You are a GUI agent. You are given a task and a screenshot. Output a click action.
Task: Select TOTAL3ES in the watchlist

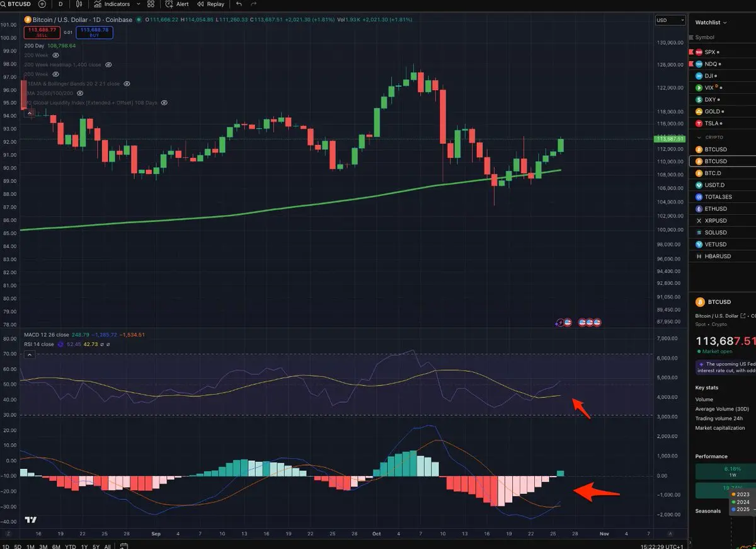pyautogui.click(x=723, y=197)
